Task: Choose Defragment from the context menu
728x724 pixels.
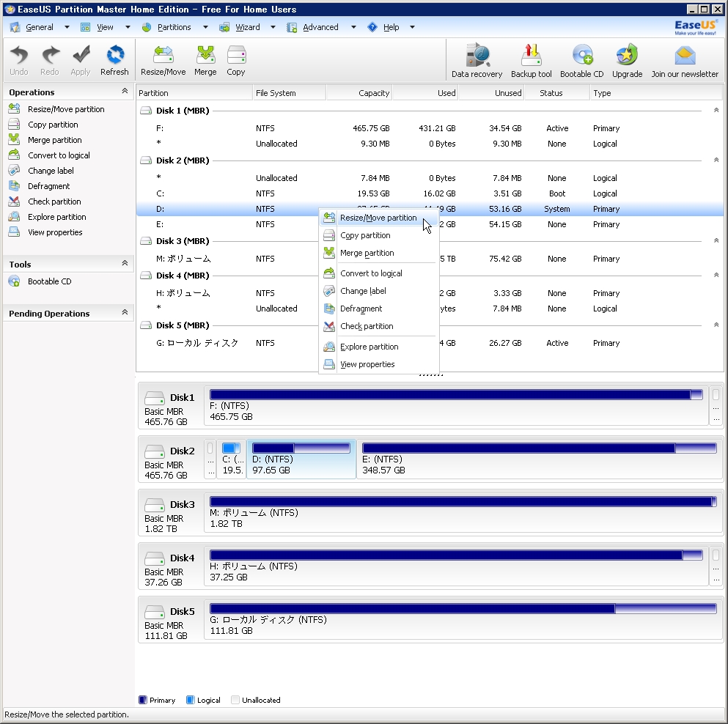Action: (361, 309)
